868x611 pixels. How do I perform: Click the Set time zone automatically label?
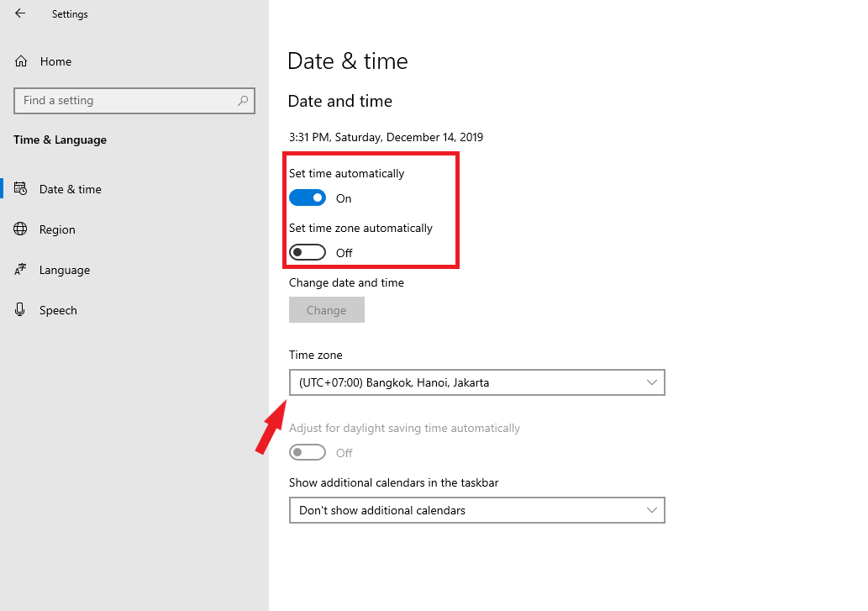click(x=360, y=228)
